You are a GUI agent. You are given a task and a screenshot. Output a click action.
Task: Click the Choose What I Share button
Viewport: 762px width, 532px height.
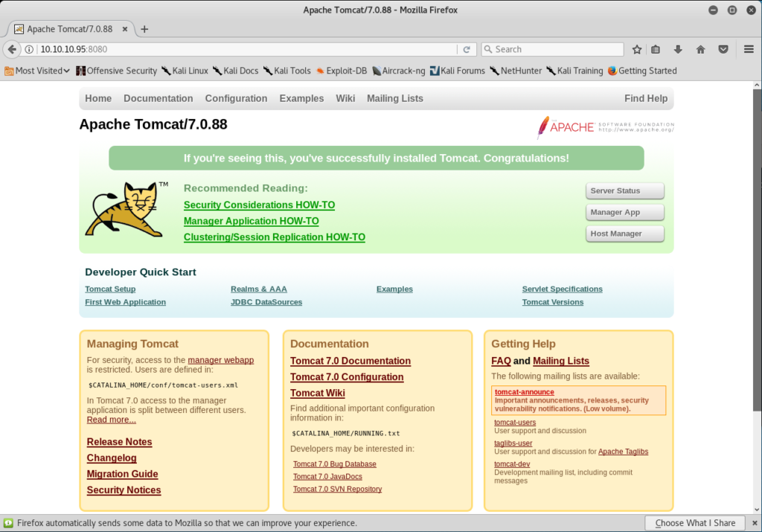pyautogui.click(x=695, y=523)
